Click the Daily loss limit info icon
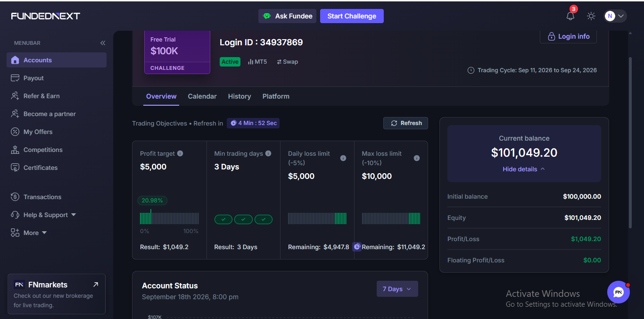644x319 pixels. point(343,158)
